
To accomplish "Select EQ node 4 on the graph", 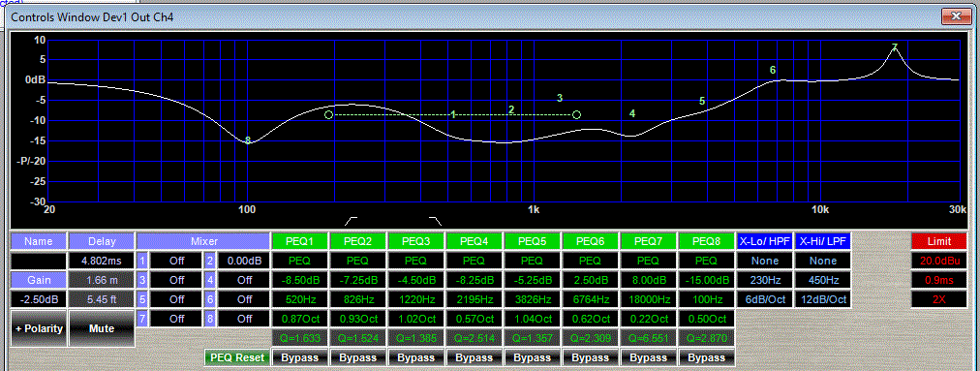I will coord(632,114).
